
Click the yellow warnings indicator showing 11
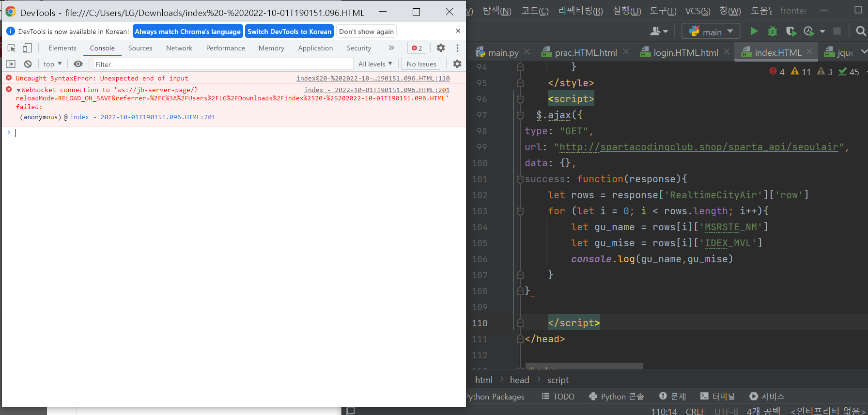tap(801, 72)
